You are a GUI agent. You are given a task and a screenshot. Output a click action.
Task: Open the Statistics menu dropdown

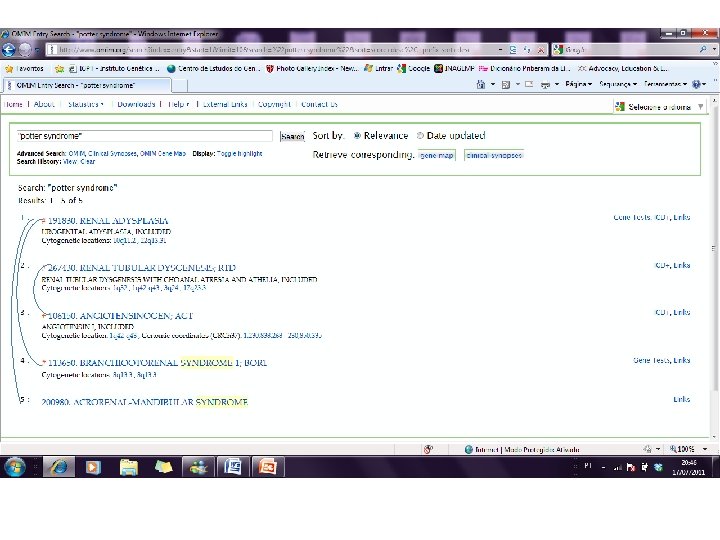coord(85,104)
